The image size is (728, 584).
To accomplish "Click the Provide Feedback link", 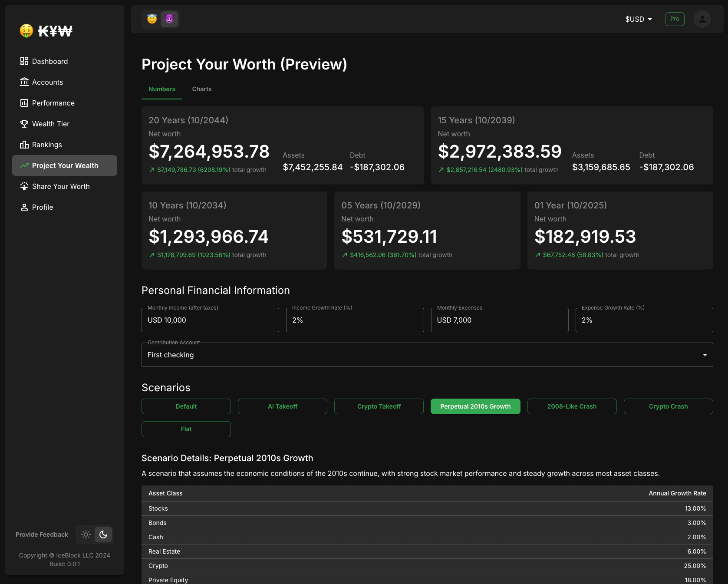I will (x=42, y=535).
